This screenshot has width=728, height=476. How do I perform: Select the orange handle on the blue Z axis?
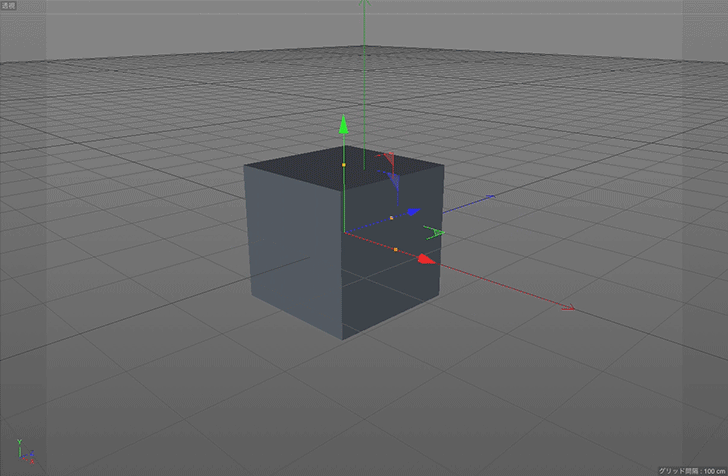[x=391, y=218]
